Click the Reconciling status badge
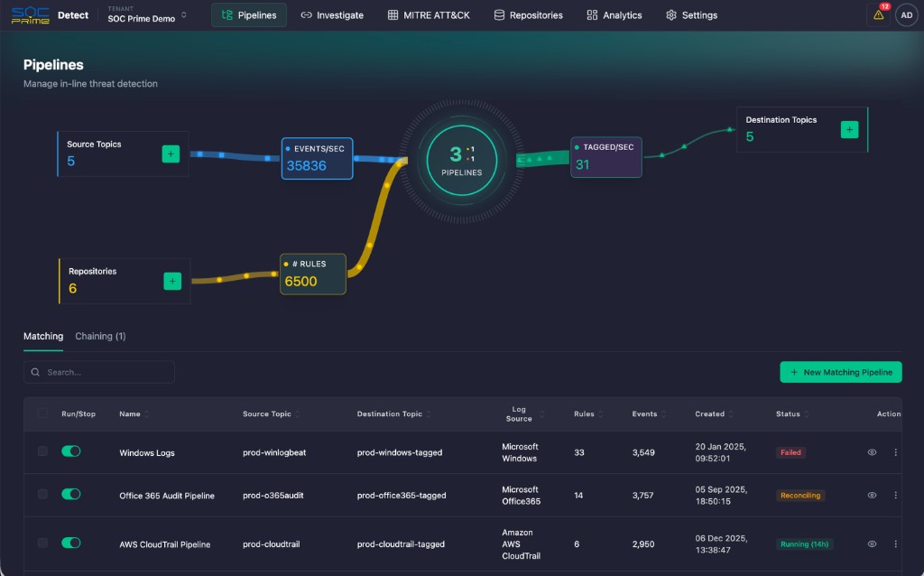This screenshot has width=924, height=576. (x=799, y=496)
